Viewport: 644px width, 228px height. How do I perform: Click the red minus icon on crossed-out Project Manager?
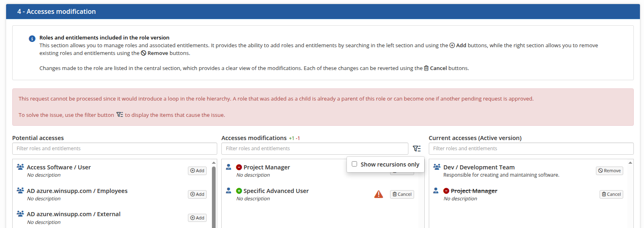click(446, 191)
